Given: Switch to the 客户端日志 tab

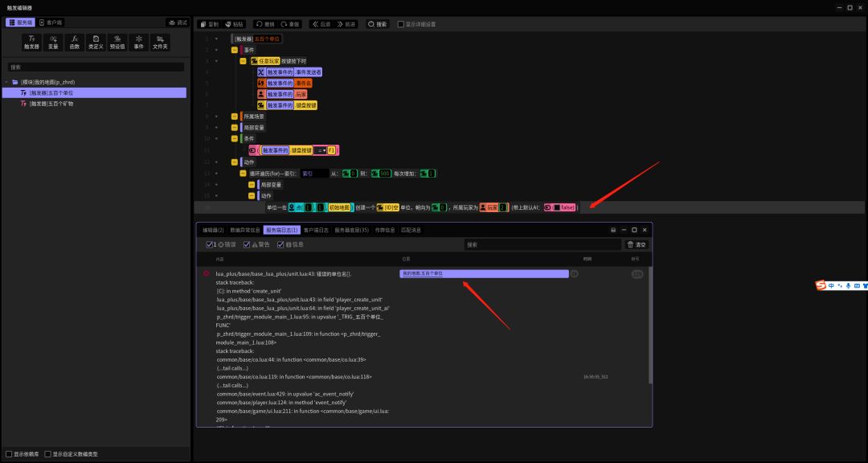Looking at the screenshot, I should 316,230.
